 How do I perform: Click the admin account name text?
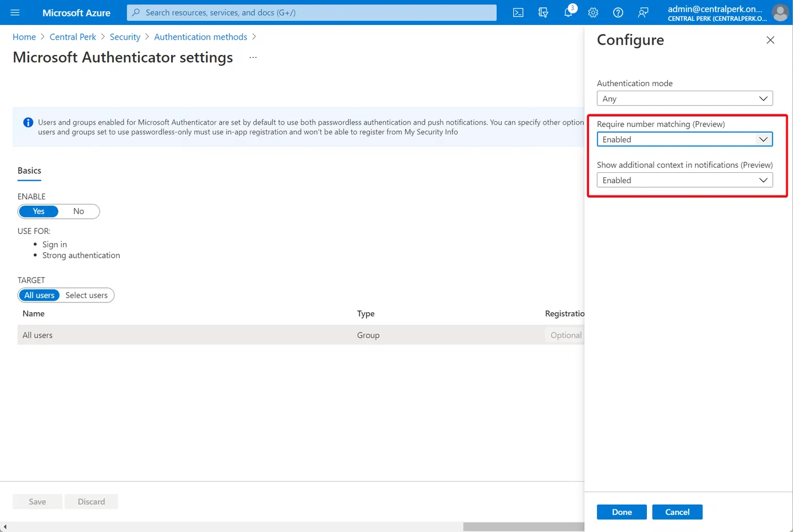tap(715, 8)
